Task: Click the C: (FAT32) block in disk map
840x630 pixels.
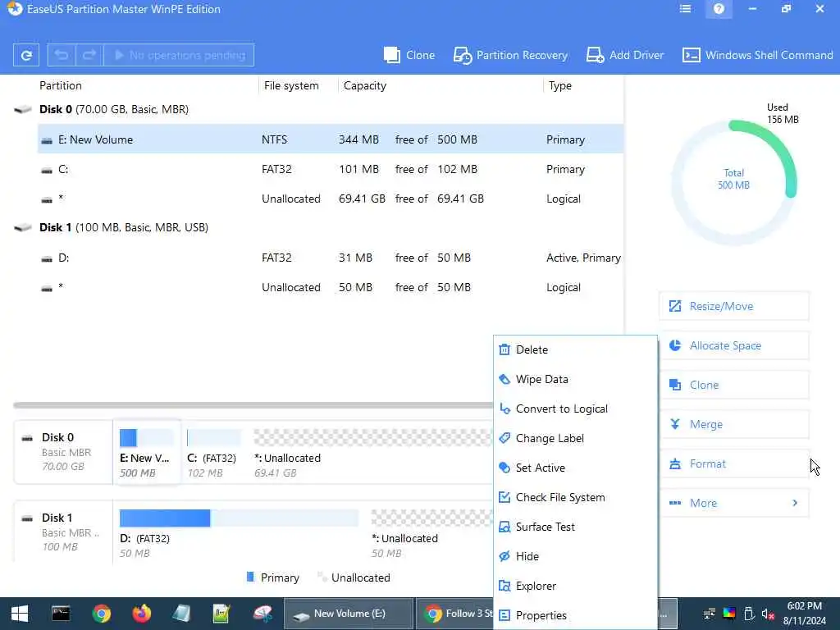Action: pos(214,452)
